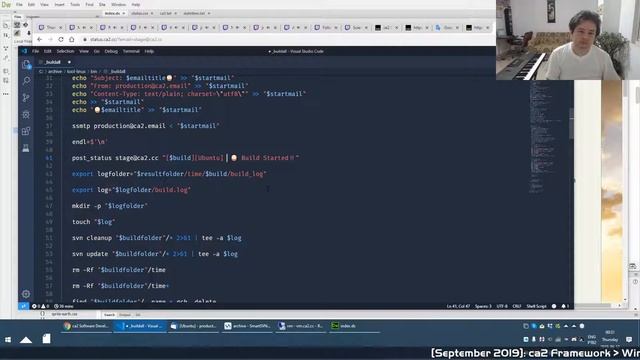This screenshot has height=360, width=640.
Task: Click the Ln 41, Col 47 status bar entry
Action: pos(458,306)
